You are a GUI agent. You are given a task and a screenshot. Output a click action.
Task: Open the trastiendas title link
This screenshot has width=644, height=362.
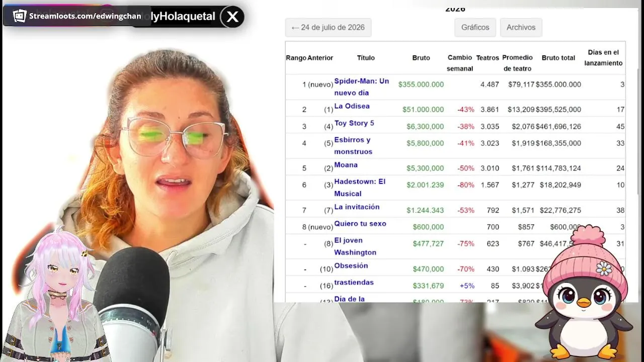click(354, 283)
